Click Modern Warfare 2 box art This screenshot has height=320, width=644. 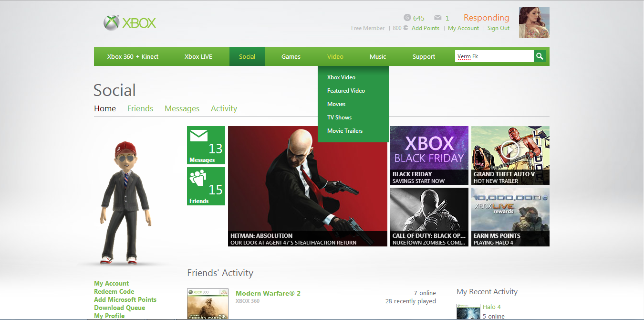click(x=208, y=304)
